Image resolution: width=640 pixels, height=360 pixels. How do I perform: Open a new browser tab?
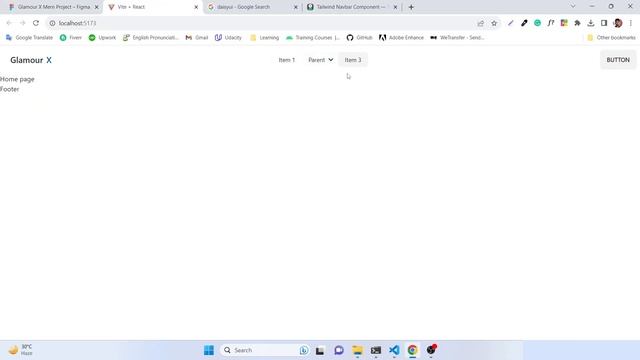[411, 7]
